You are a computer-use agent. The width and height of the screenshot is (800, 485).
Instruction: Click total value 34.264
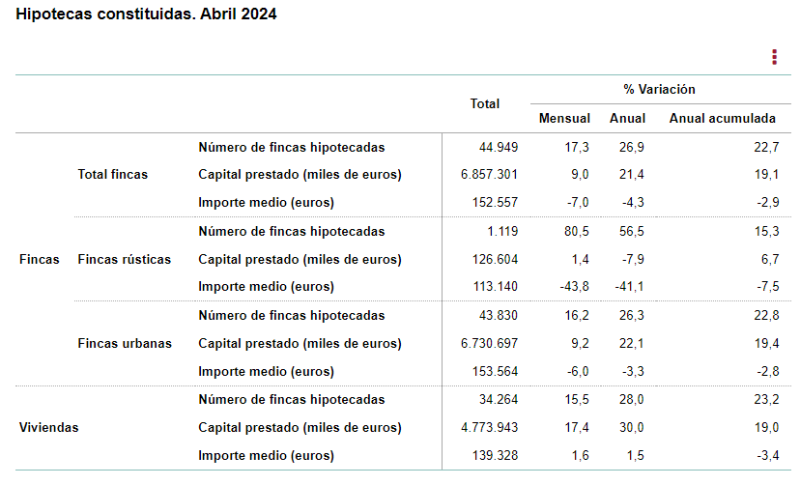pyautogui.click(x=498, y=399)
